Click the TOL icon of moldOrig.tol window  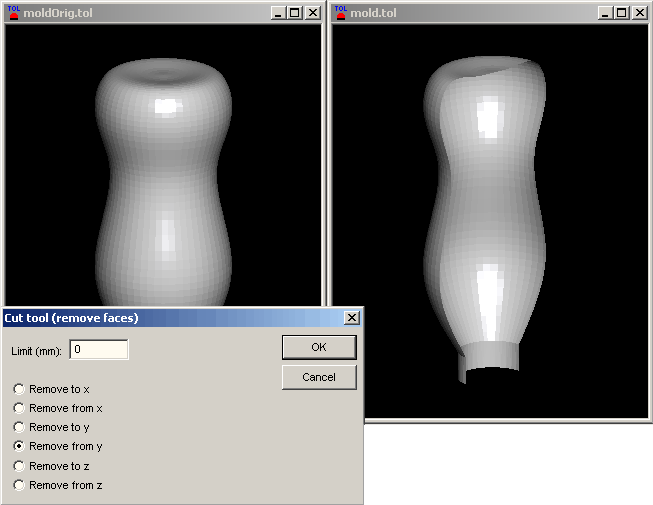pos(14,12)
